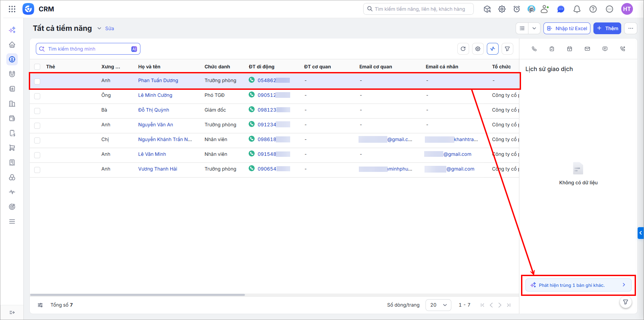Image resolution: width=644 pixels, height=320 pixels.
Task: Collapse the right panel with the blue arrow tab
Action: tap(640, 233)
